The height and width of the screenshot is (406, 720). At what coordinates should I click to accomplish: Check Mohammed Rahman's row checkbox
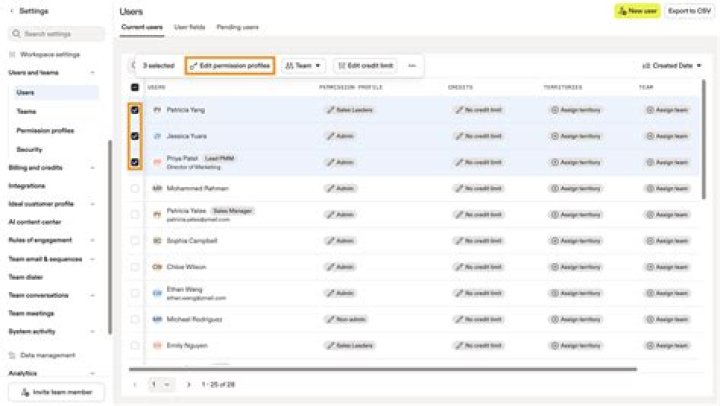click(135, 188)
